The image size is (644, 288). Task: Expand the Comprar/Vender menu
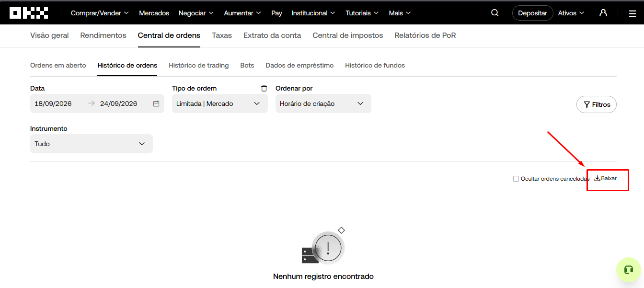[100, 13]
